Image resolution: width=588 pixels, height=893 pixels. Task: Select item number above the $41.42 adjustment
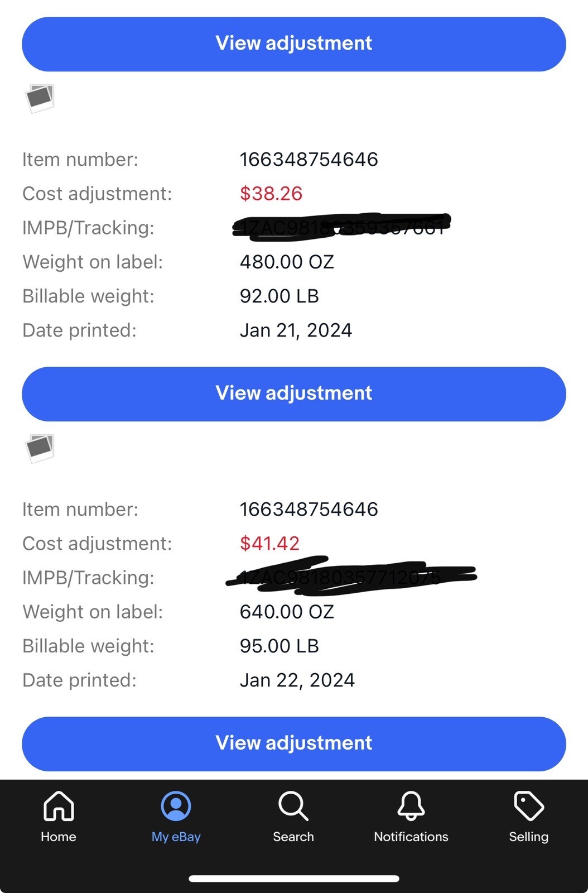point(309,510)
